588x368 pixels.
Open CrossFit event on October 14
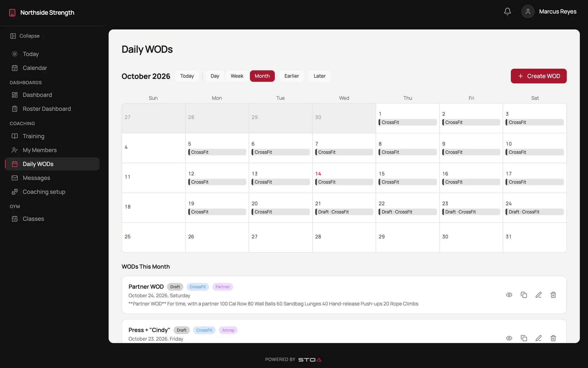[344, 182]
